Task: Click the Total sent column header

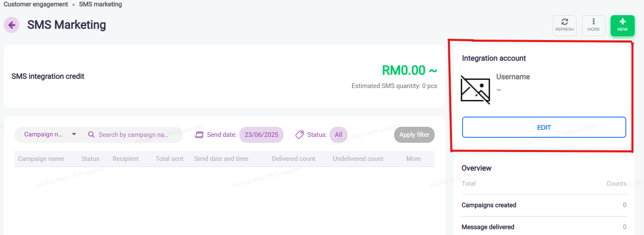Action: [169, 159]
